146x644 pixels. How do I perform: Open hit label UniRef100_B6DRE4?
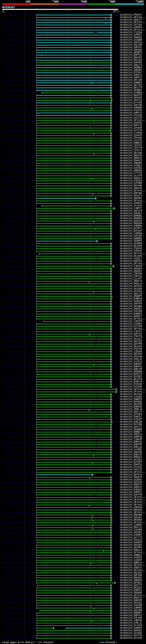(131, 67)
